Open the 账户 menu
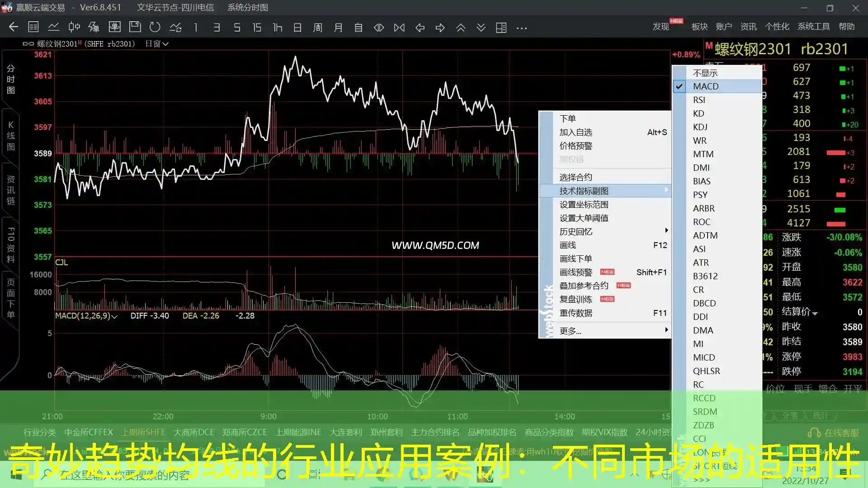 pos(724,27)
